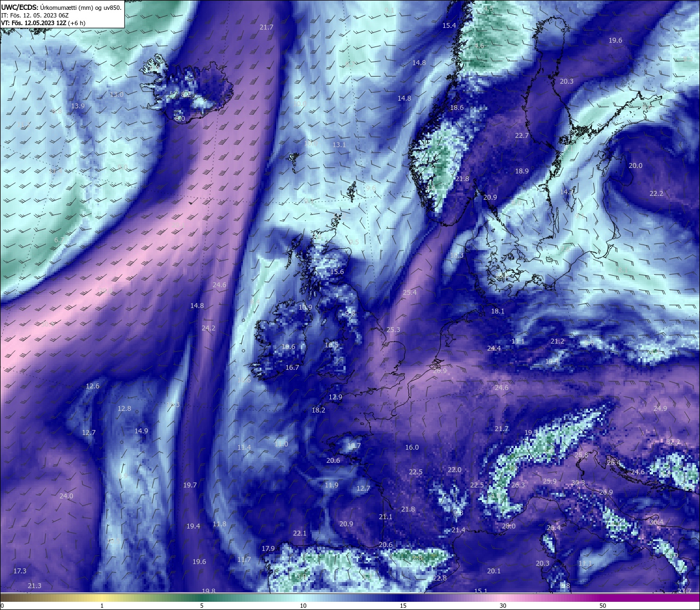This screenshot has width=700, height=610.
Task: Click the 11.8 value in the Atlantic
Action: 219,524
